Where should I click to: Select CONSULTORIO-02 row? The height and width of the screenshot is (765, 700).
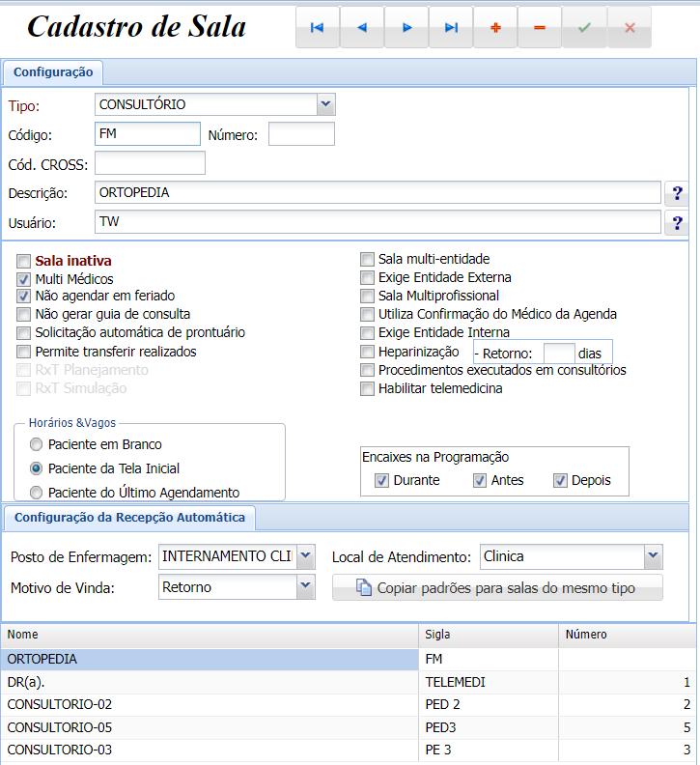click(x=349, y=704)
